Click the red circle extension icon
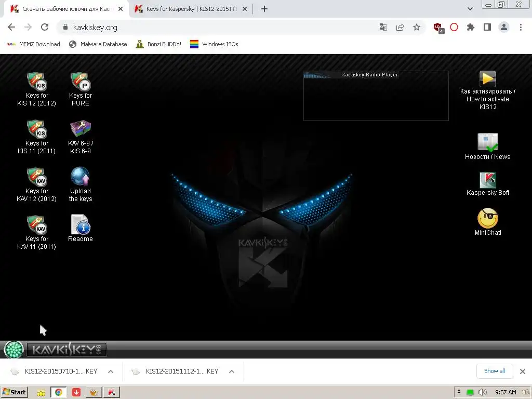This screenshot has width=532, height=399. (454, 27)
